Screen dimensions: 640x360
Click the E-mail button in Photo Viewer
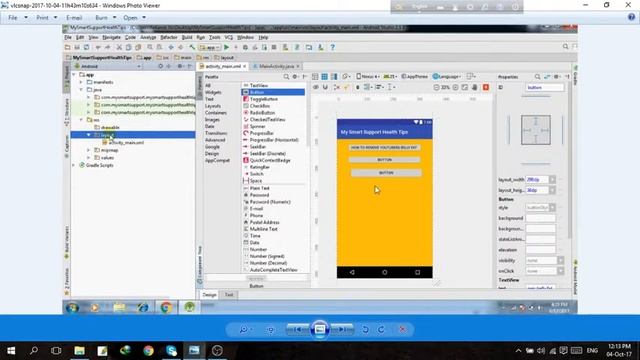74,18
